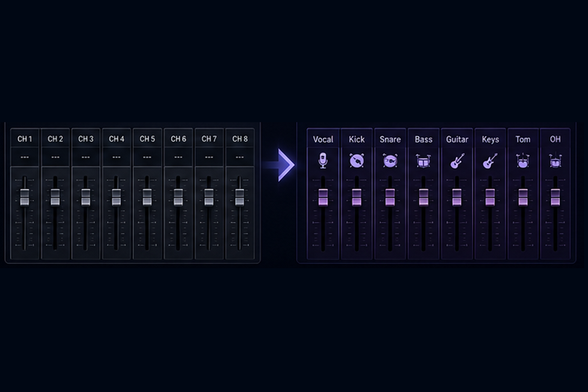Adjust the CH 4 fader handle

click(x=116, y=197)
